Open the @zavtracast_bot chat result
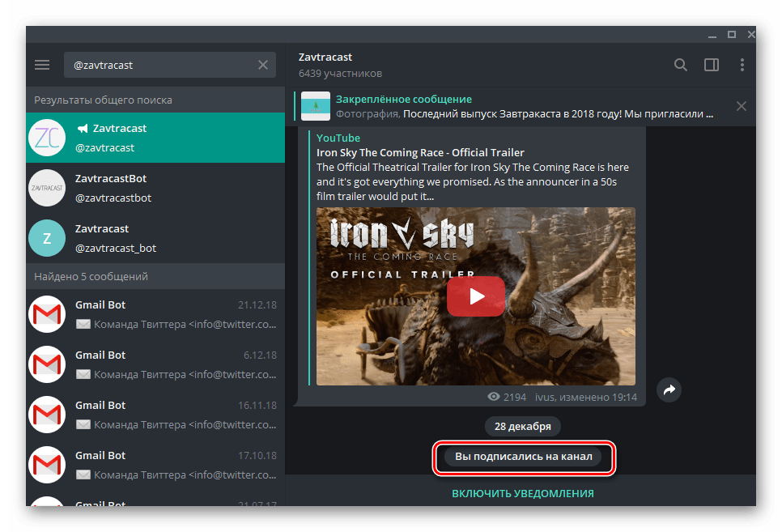782x532 pixels. tap(155, 238)
